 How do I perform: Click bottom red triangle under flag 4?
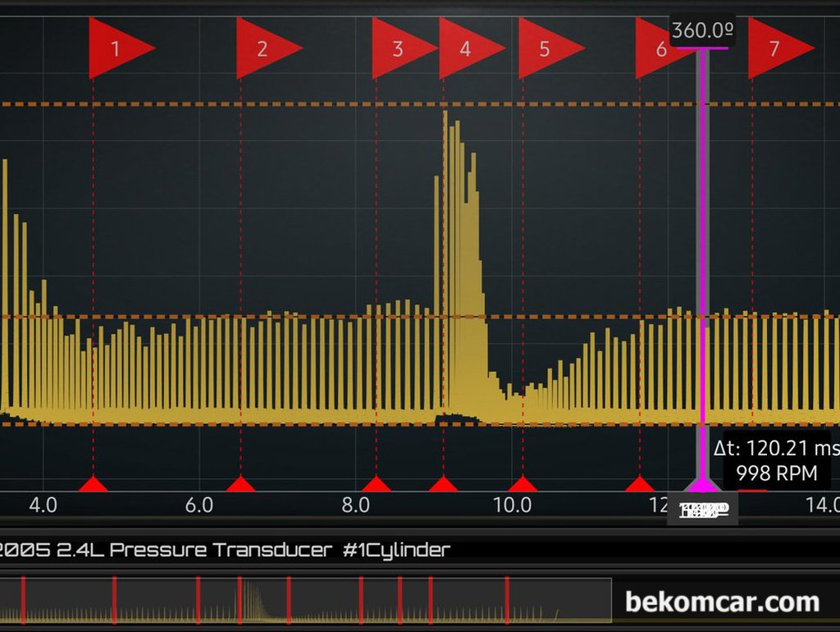click(x=444, y=483)
